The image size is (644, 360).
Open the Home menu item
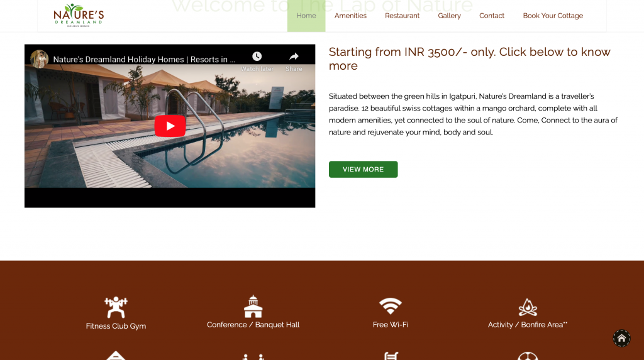[306, 16]
